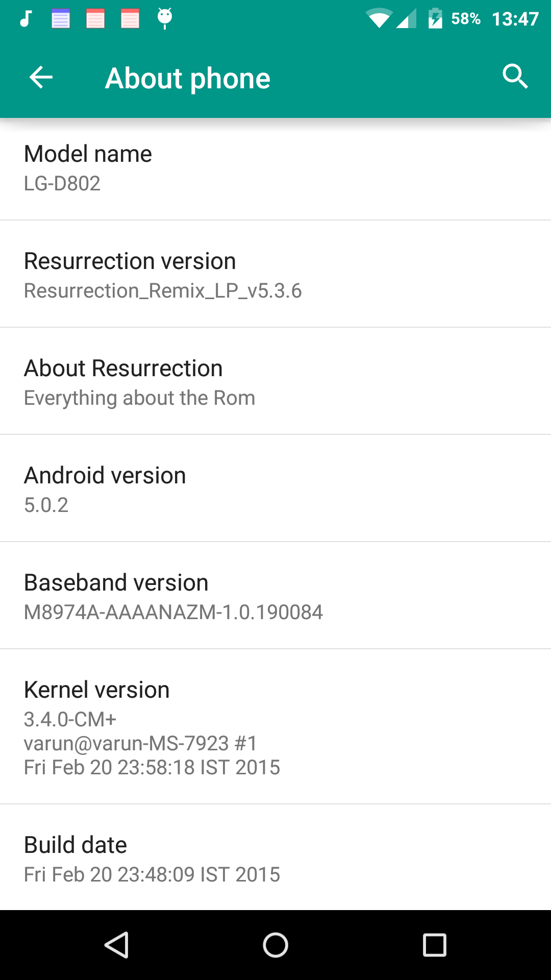
Task: Open About Resurrection rom details
Action: 275,381
